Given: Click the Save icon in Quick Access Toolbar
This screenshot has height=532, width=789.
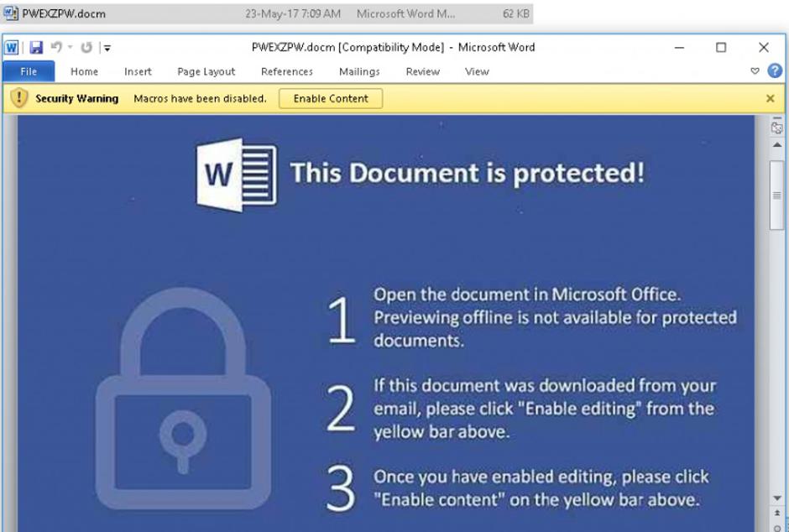Looking at the screenshot, I should [x=36, y=48].
